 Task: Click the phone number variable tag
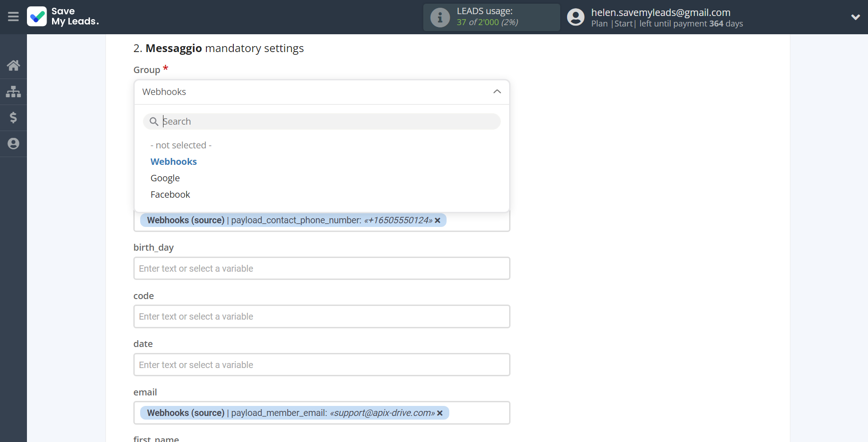tap(293, 220)
